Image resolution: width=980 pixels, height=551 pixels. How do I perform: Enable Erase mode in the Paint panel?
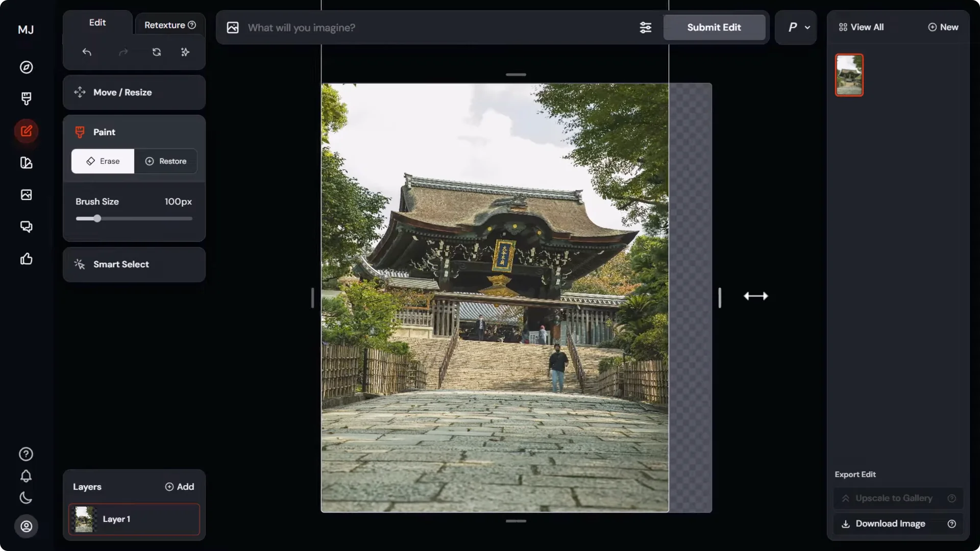(x=102, y=161)
